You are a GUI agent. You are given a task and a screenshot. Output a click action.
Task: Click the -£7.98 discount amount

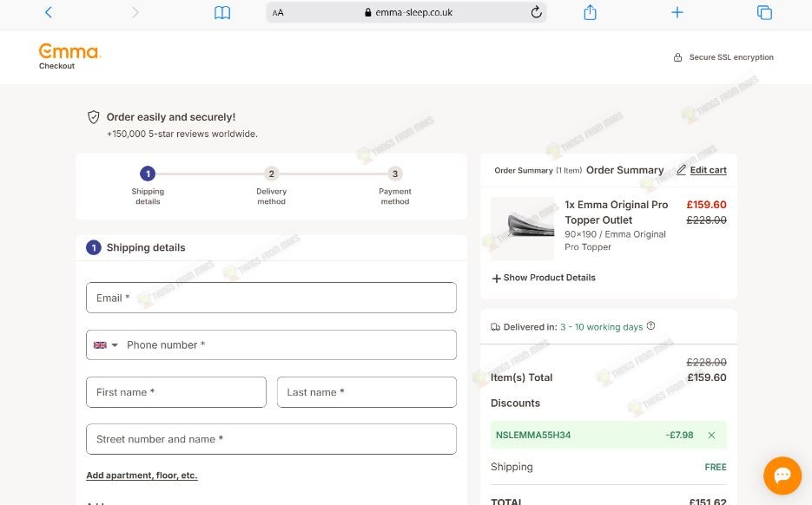[679, 435]
